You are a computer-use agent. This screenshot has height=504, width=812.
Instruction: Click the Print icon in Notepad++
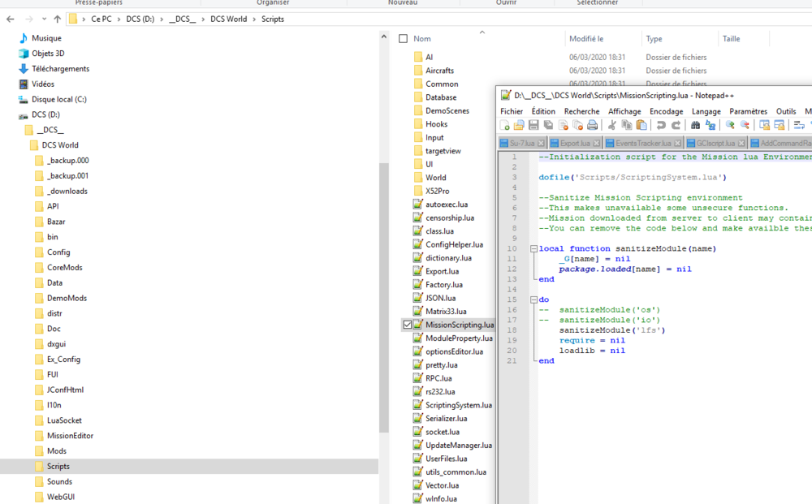pos(592,126)
